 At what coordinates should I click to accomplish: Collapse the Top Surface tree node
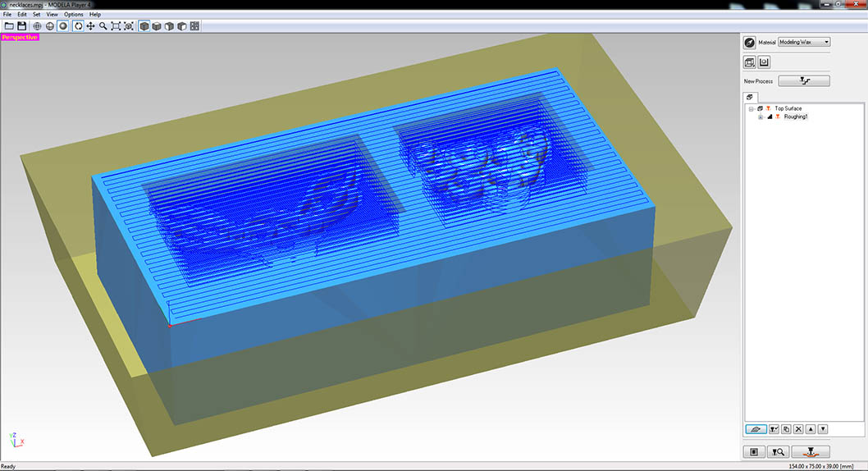[752, 109]
